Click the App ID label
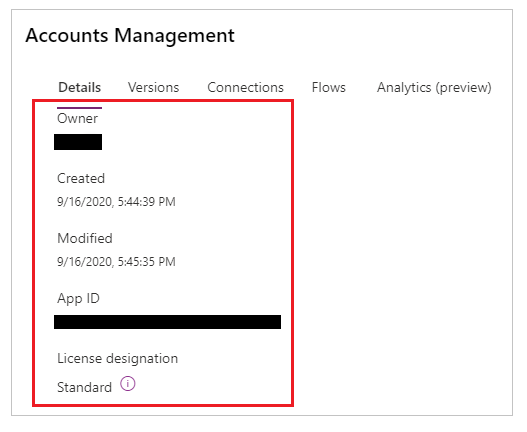 click(78, 299)
